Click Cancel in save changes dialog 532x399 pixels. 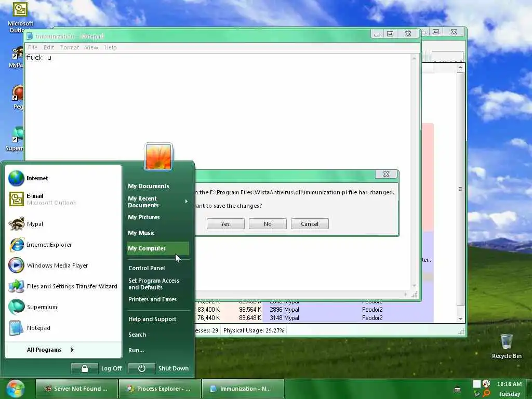point(310,224)
